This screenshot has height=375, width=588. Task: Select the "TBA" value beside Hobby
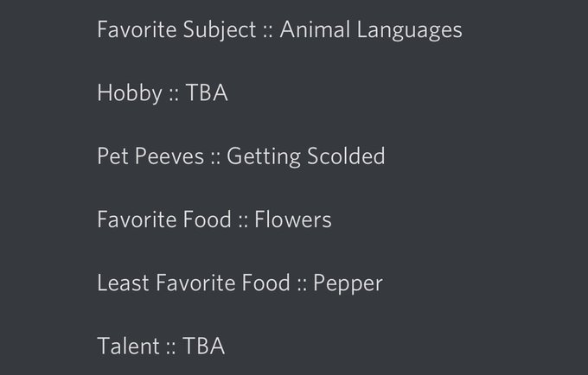tap(207, 93)
